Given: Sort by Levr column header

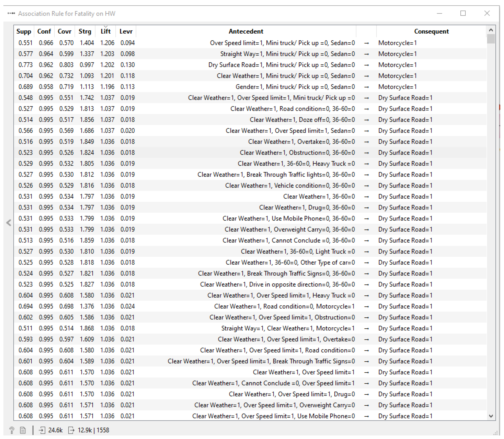Looking at the screenshot, I should (x=126, y=31).
